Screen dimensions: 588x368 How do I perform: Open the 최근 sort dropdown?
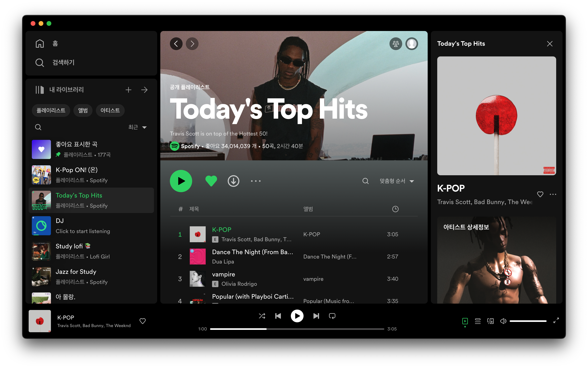137,127
